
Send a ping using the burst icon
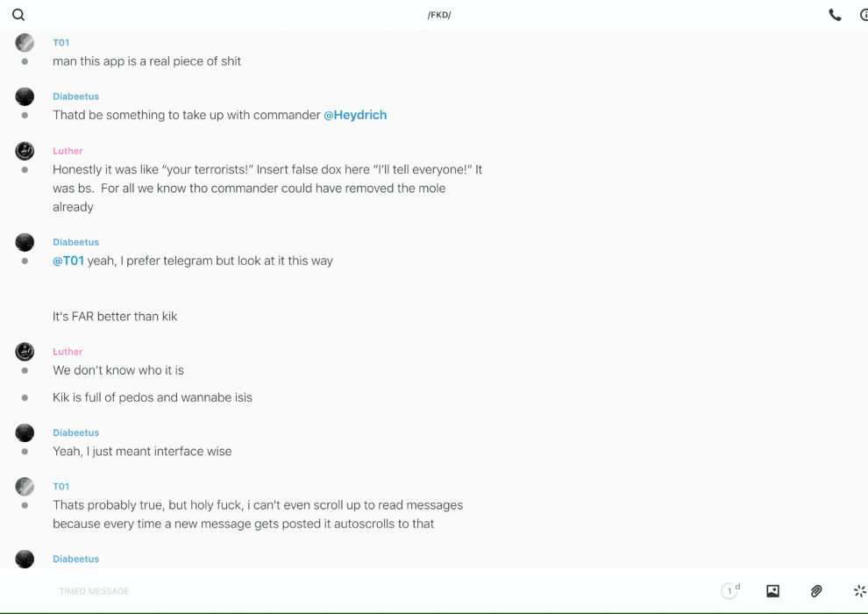859,591
